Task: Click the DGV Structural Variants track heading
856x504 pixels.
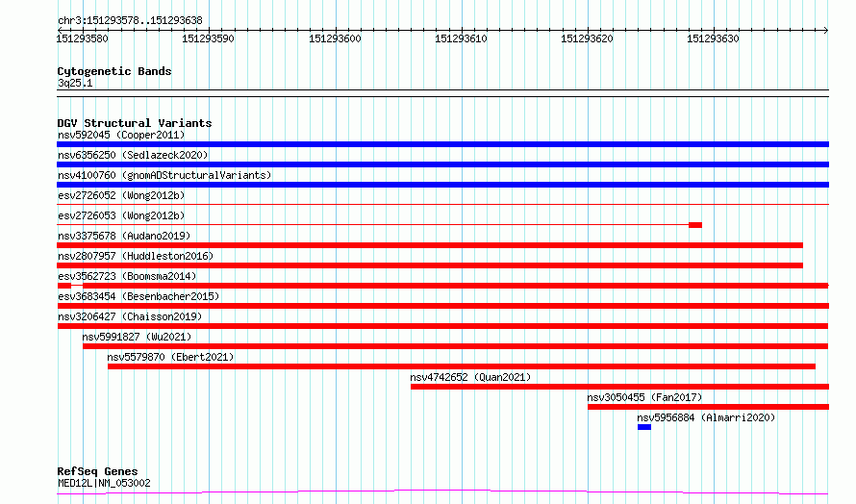Action: point(135,123)
